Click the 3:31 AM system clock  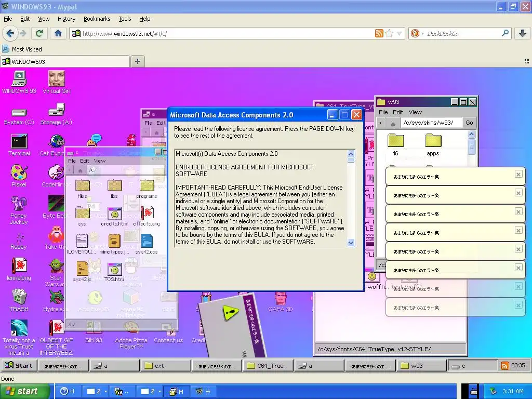(x=513, y=391)
